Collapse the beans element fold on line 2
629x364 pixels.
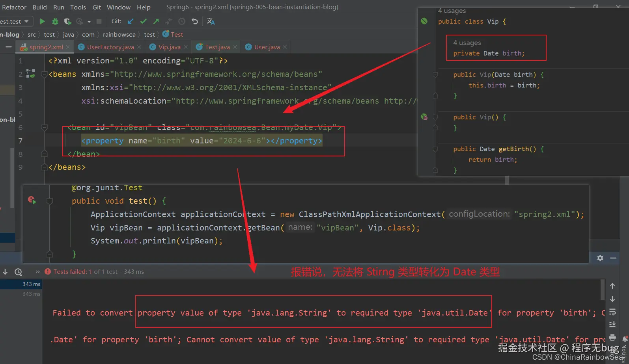tap(45, 74)
